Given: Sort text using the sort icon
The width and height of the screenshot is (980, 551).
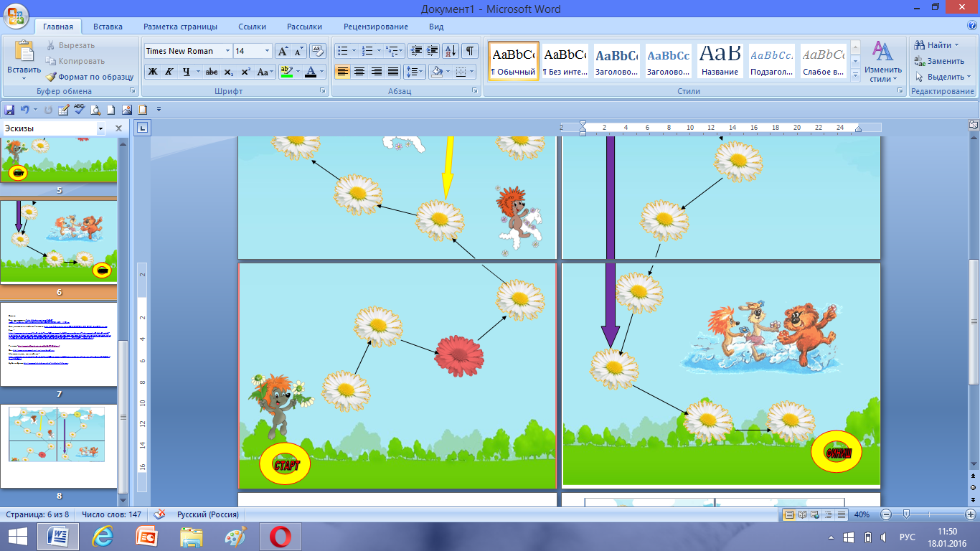Looking at the screenshot, I should pyautogui.click(x=451, y=51).
